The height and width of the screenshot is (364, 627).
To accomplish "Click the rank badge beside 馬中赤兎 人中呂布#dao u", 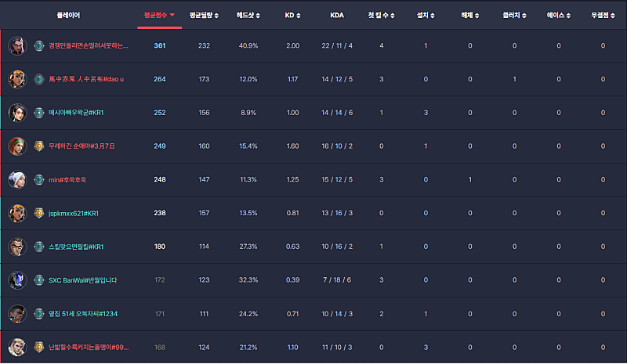I will (39, 79).
